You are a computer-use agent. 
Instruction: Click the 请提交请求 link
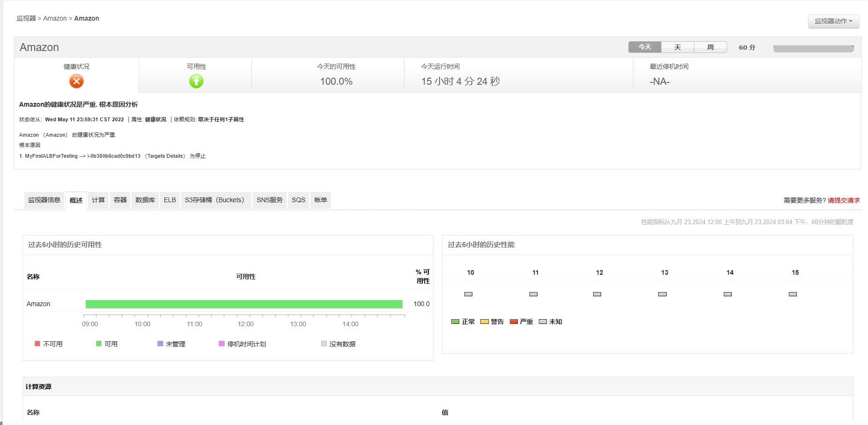coord(844,200)
